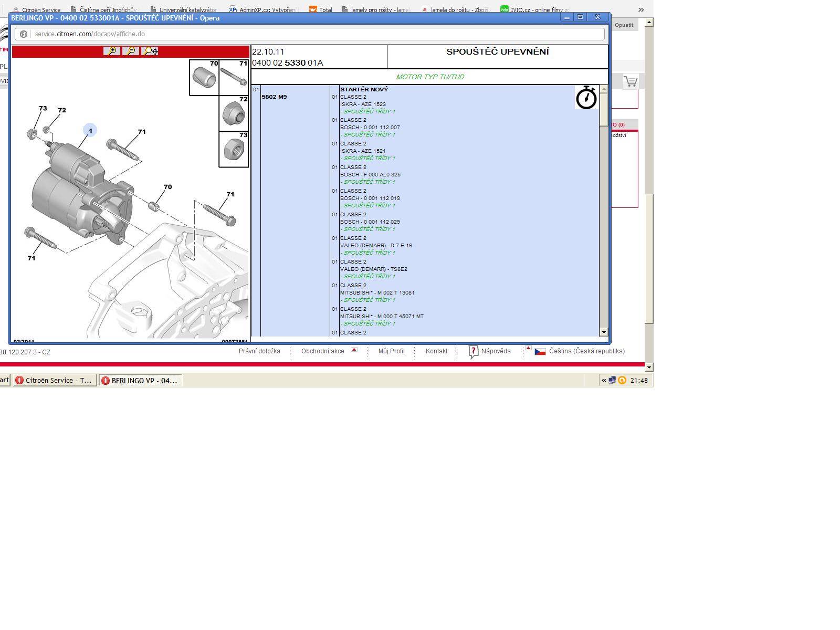Show more bookmarks chevron
Viewport: 840px width, 630px height.
641,9
